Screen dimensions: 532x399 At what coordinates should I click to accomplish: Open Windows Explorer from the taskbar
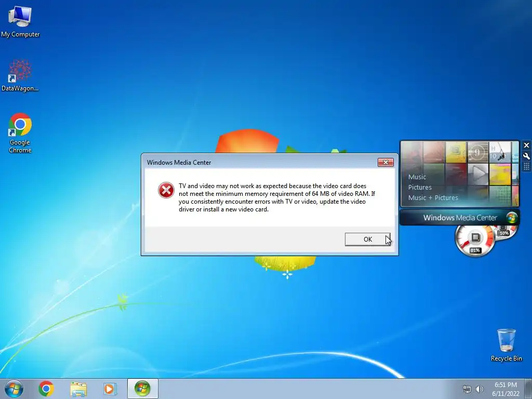(78, 389)
